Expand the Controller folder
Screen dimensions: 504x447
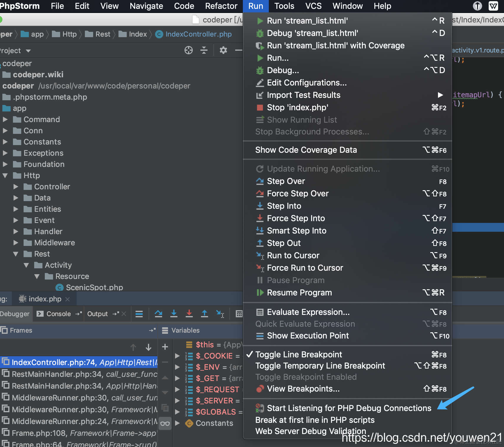tap(16, 187)
